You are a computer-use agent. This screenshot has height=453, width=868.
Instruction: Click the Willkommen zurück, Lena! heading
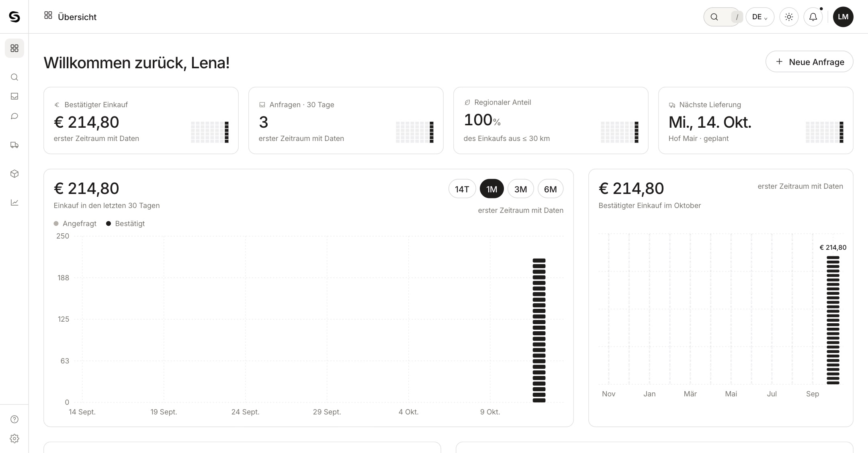click(137, 63)
